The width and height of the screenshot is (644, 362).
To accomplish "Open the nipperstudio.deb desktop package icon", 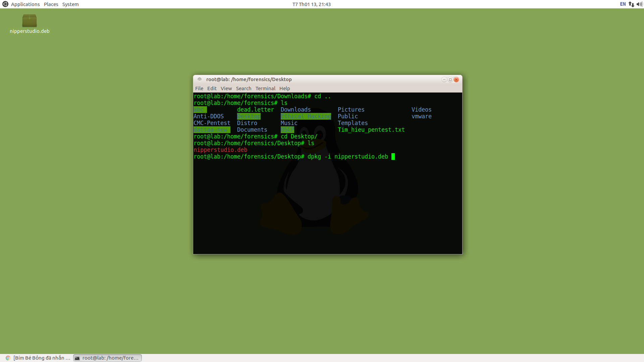I will pyautogui.click(x=30, y=21).
